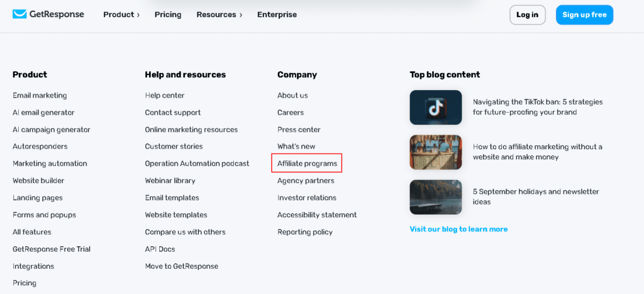
Task: Open Agency partners link
Action: click(306, 181)
